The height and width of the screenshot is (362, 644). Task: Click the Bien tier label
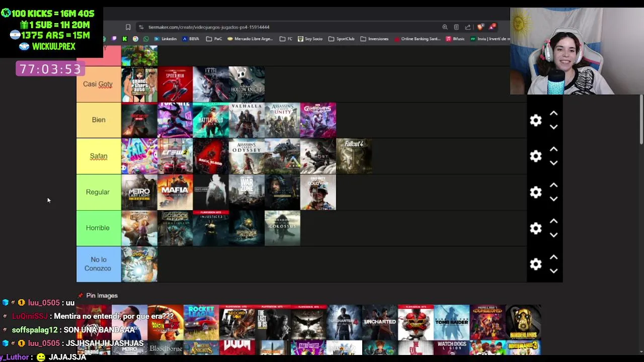pos(98,120)
